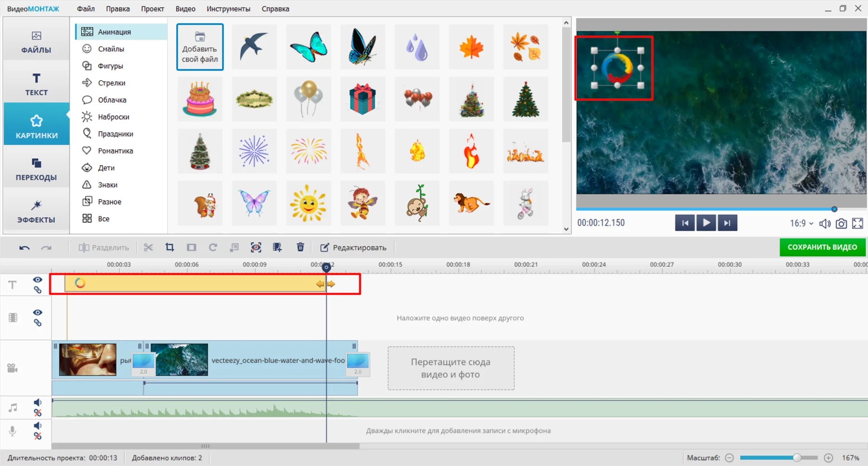
Task: Open fullscreen preview mode
Action: pos(857,223)
